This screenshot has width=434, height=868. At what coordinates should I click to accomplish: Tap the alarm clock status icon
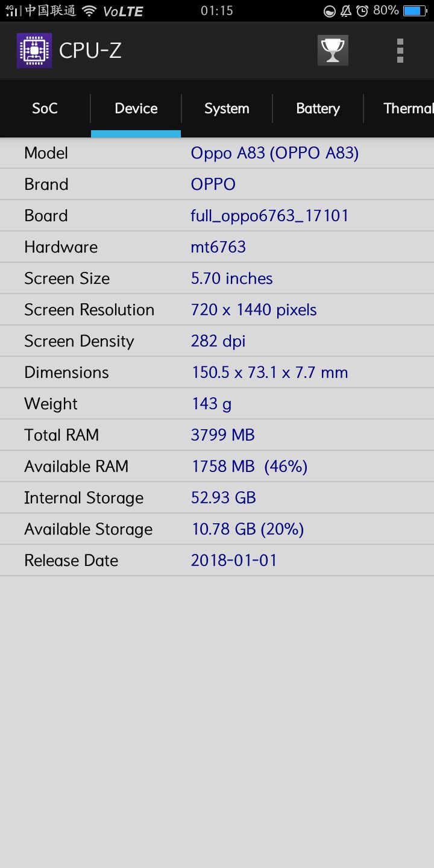pyautogui.click(x=362, y=11)
